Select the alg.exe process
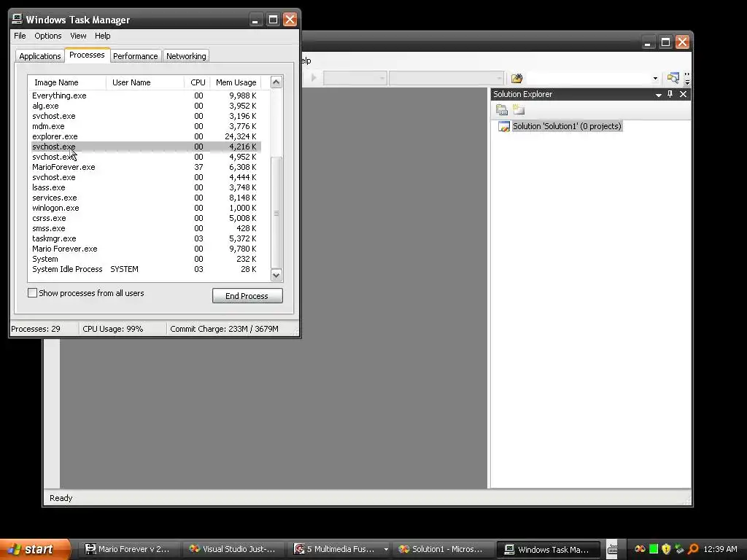 146,106
